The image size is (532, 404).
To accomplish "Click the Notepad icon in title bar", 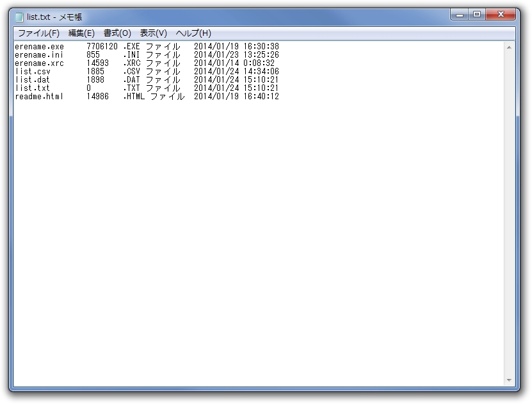I will 19,17.
